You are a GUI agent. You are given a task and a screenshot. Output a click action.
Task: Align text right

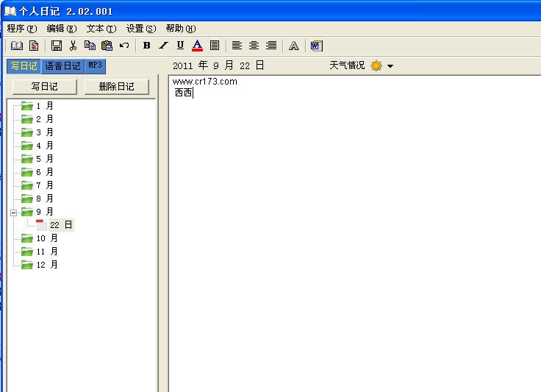point(271,45)
